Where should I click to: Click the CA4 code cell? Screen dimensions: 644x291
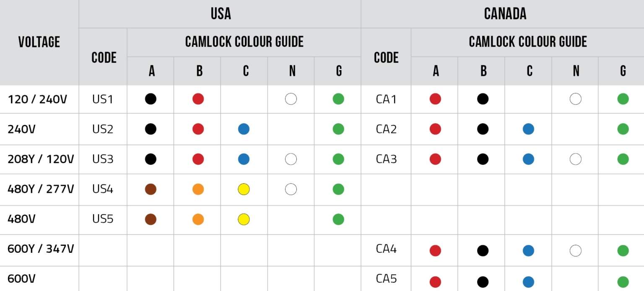pos(386,249)
